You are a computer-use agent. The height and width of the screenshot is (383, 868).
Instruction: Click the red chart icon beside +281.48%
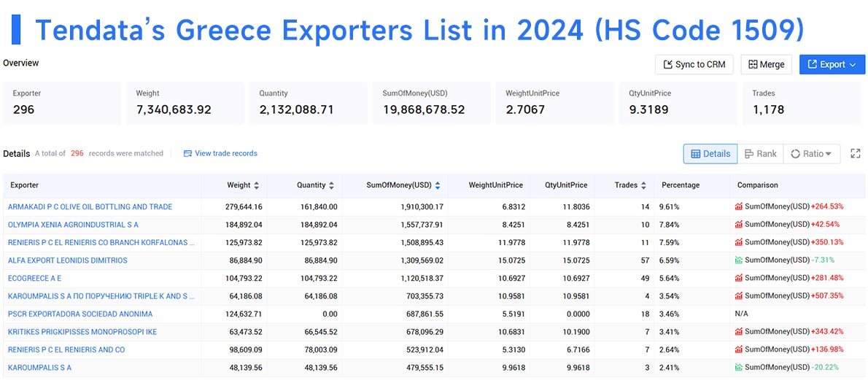[739, 278]
